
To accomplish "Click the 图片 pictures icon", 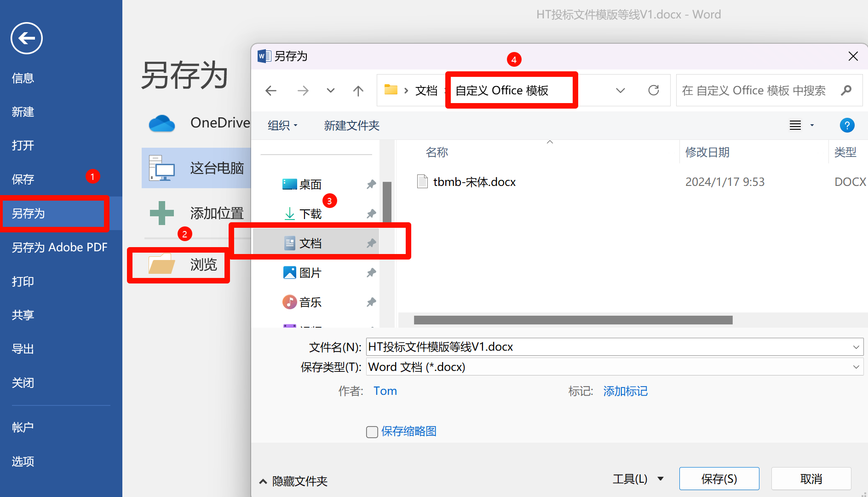I will (289, 272).
